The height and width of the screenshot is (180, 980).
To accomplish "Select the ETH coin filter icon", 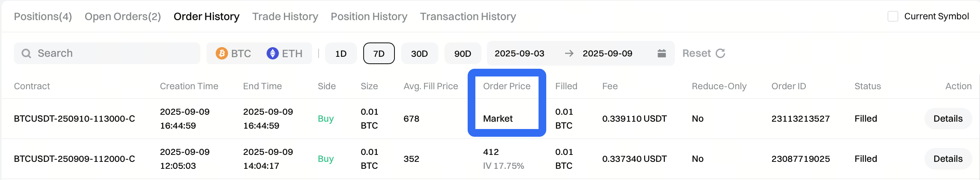I will (x=273, y=53).
